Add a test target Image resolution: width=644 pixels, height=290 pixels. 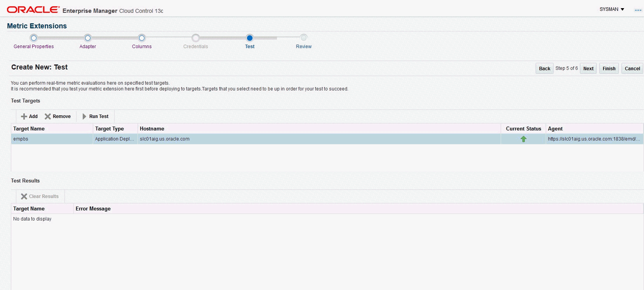point(29,116)
